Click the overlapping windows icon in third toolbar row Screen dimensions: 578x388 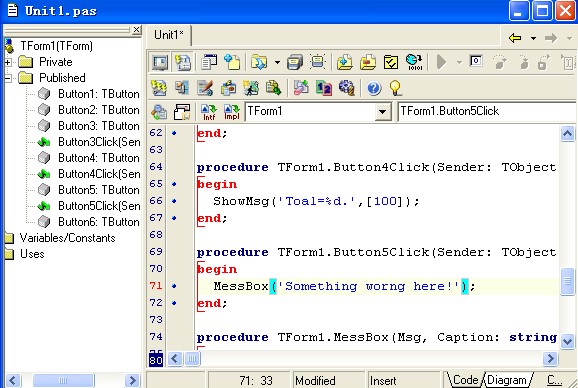[x=182, y=111]
